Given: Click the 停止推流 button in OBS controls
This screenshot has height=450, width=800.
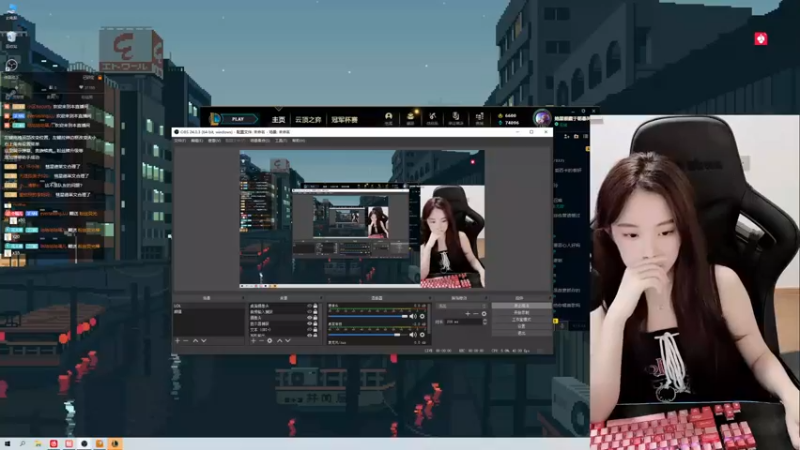Looking at the screenshot, I should (x=521, y=306).
